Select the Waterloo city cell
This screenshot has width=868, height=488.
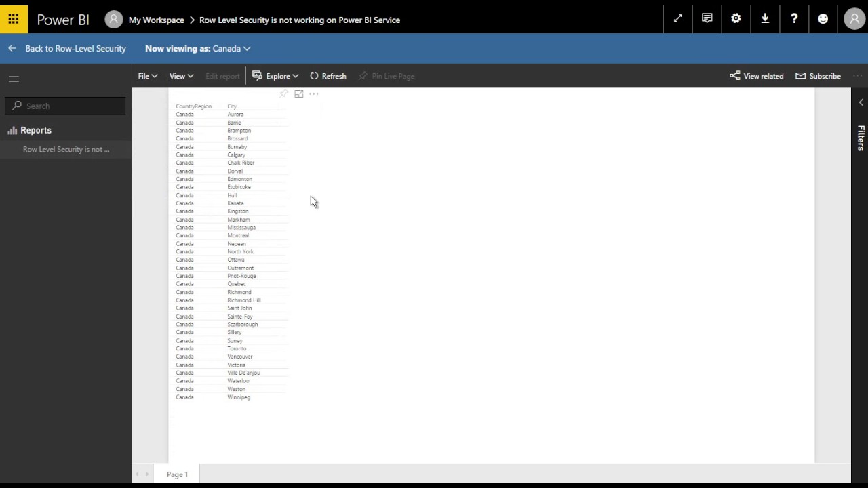point(238,381)
